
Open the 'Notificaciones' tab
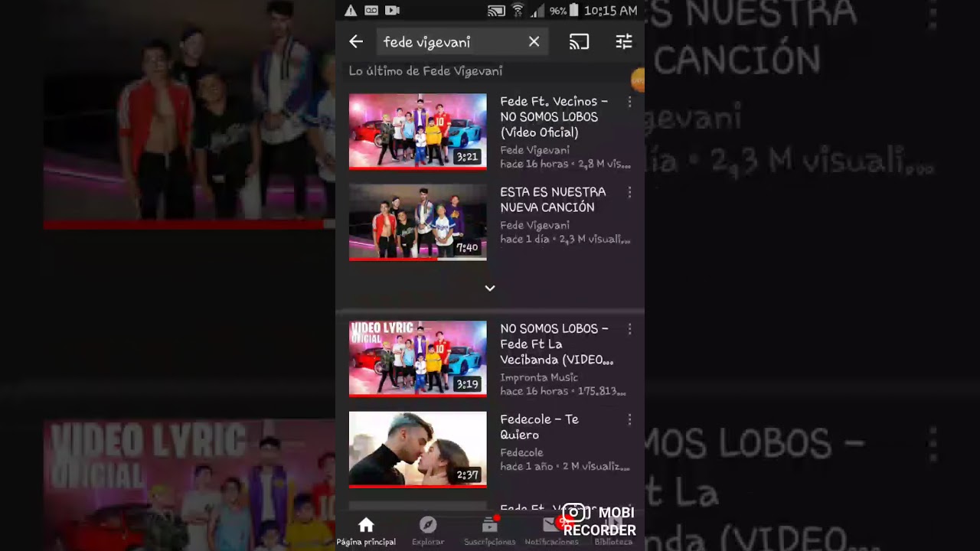[551, 531]
